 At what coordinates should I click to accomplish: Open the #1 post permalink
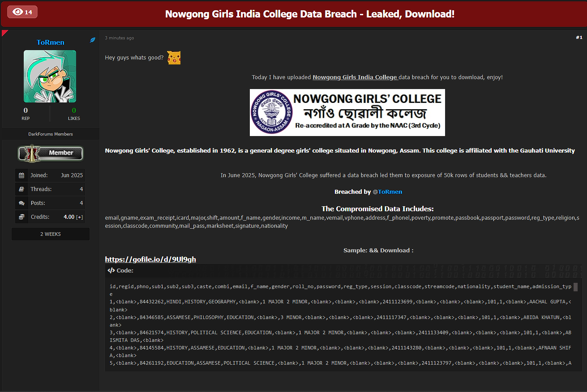pyautogui.click(x=579, y=38)
